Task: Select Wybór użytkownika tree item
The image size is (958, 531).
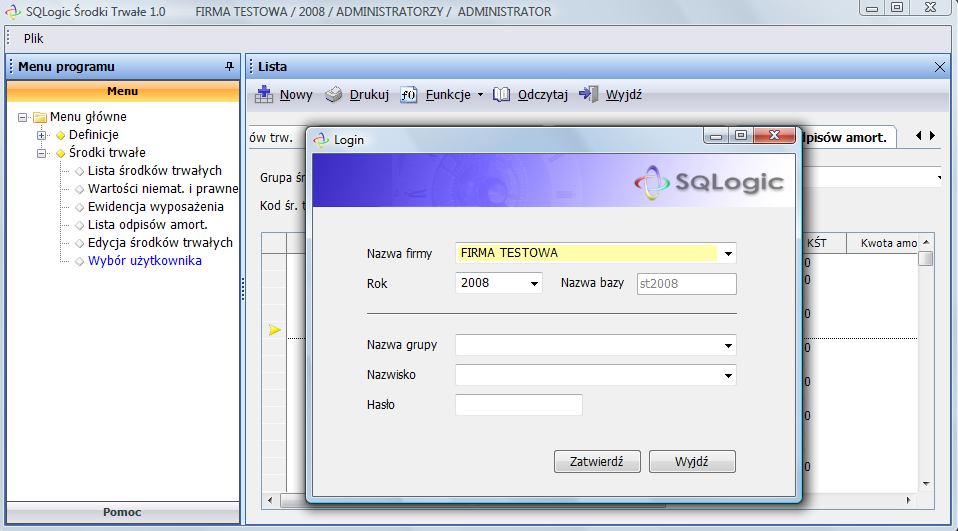Action: pyautogui.click(x=145, y=261)
